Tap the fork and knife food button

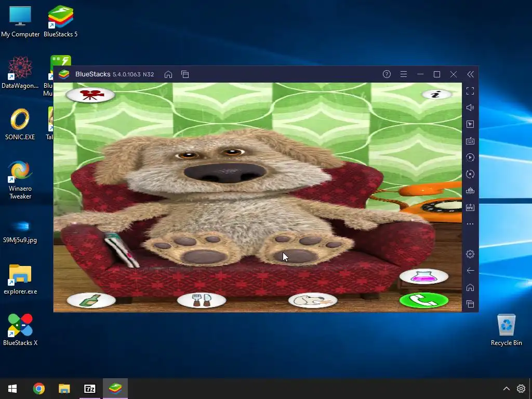point(202,300)
